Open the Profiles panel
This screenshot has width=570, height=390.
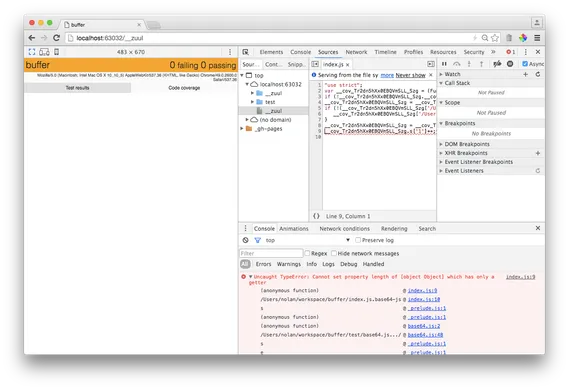click(413, 52)
